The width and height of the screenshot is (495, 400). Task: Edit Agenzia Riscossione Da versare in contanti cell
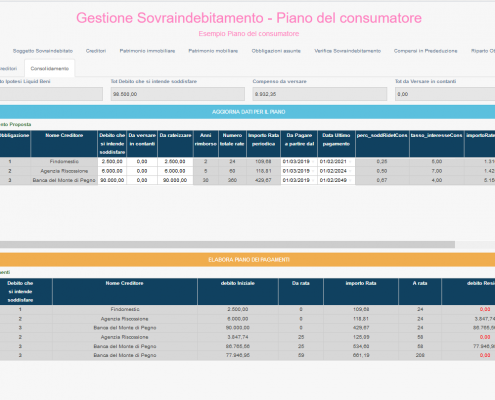pos(142,171)
